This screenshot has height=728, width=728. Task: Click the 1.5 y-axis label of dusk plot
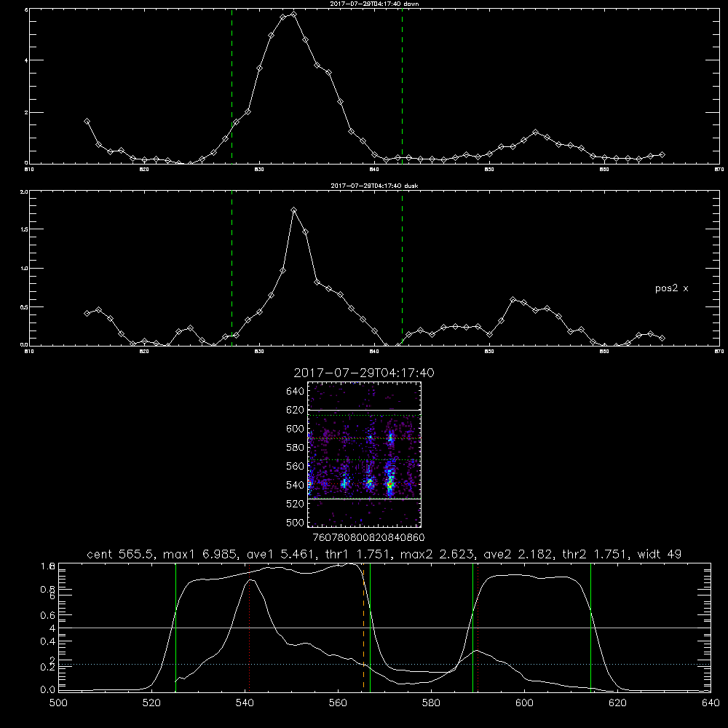pyautogui.click(x=24, y=229)
